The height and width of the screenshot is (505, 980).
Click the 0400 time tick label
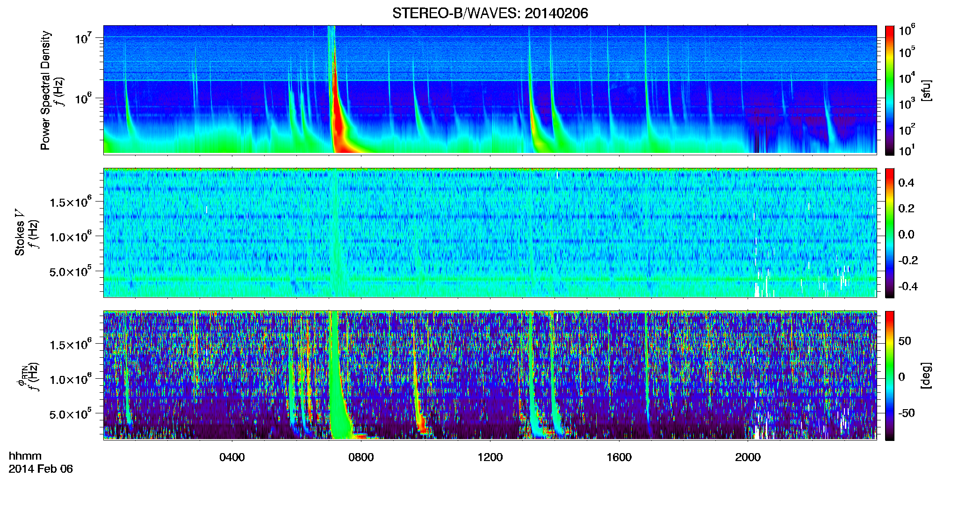point(232,457)
